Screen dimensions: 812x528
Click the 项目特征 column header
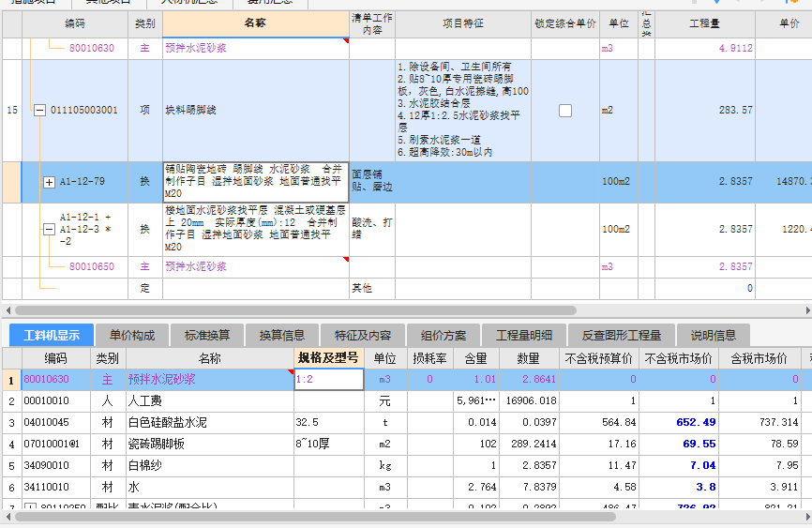coord(463,23)
